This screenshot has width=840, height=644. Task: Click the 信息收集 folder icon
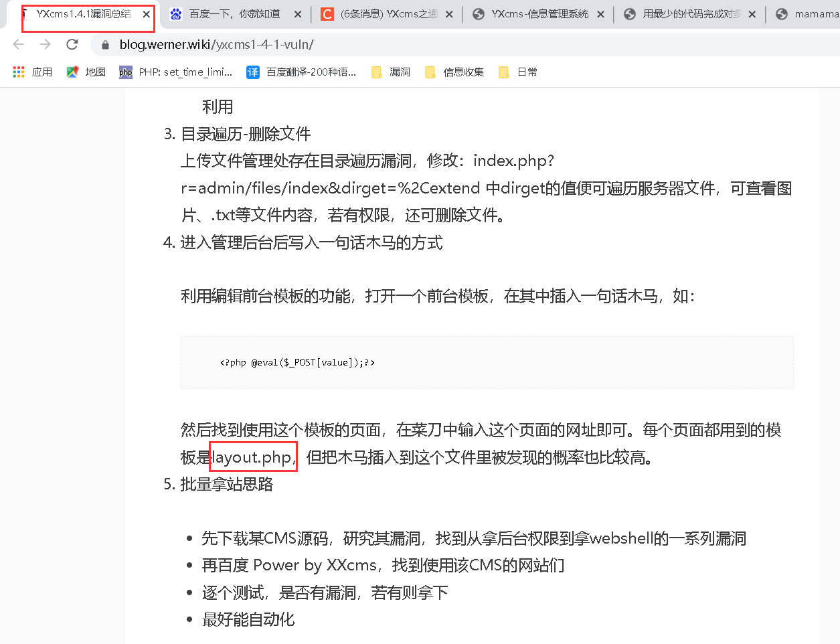click(430, 72)
